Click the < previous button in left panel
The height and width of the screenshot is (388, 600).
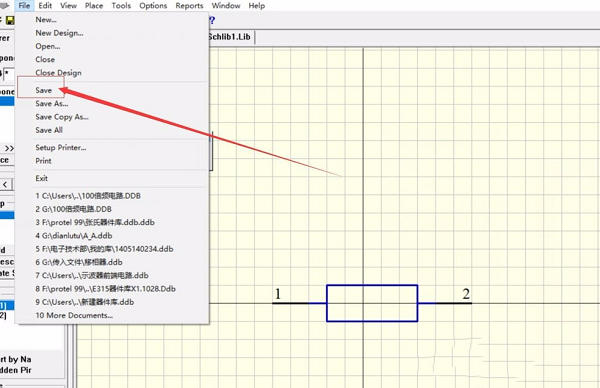click(5, 185)
